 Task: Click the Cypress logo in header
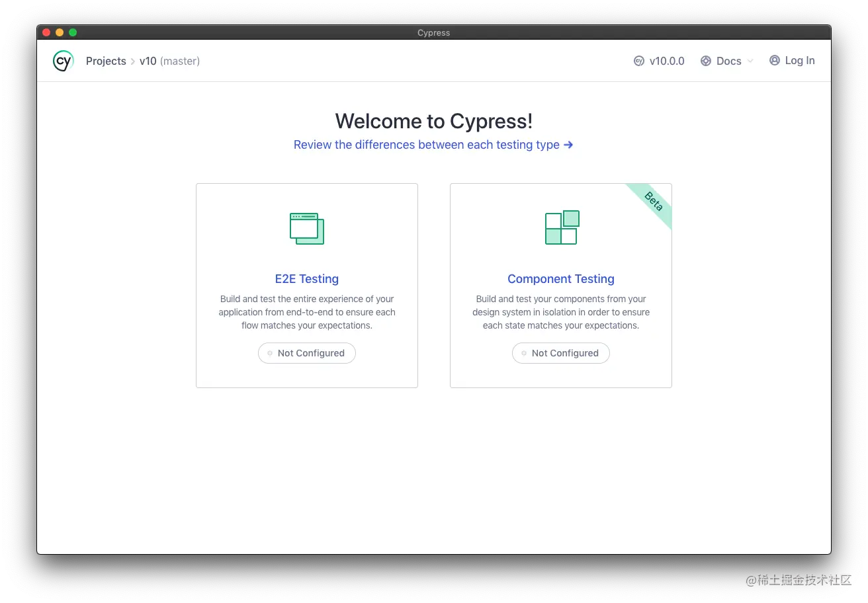[x=63, y=61]
